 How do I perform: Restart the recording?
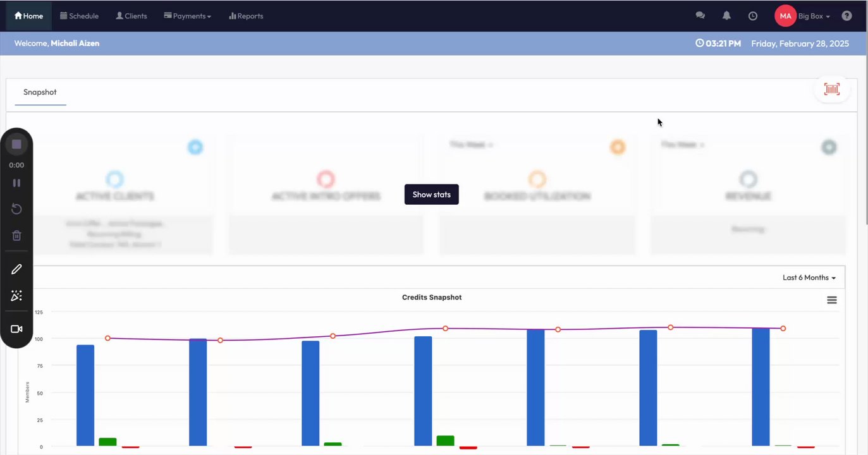[x=16, y=209]
